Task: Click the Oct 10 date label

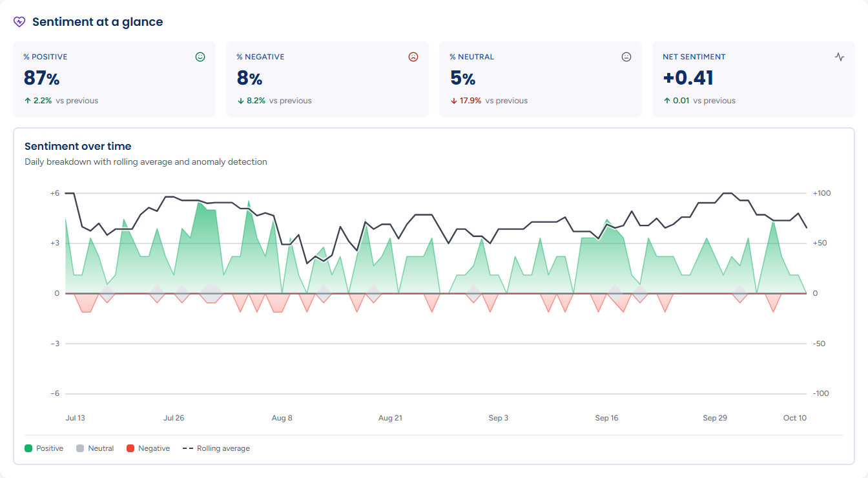Action: click(x=795, y=418)
